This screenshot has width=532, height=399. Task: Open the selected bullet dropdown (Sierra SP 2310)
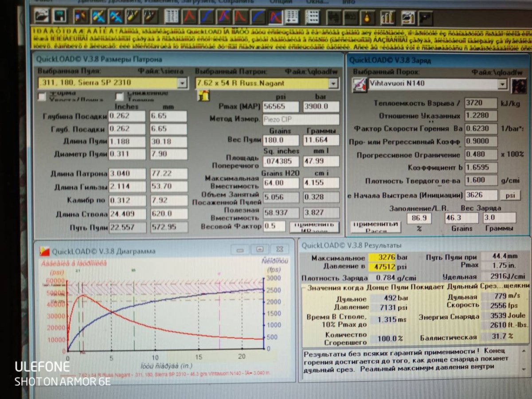pos(182,82)
